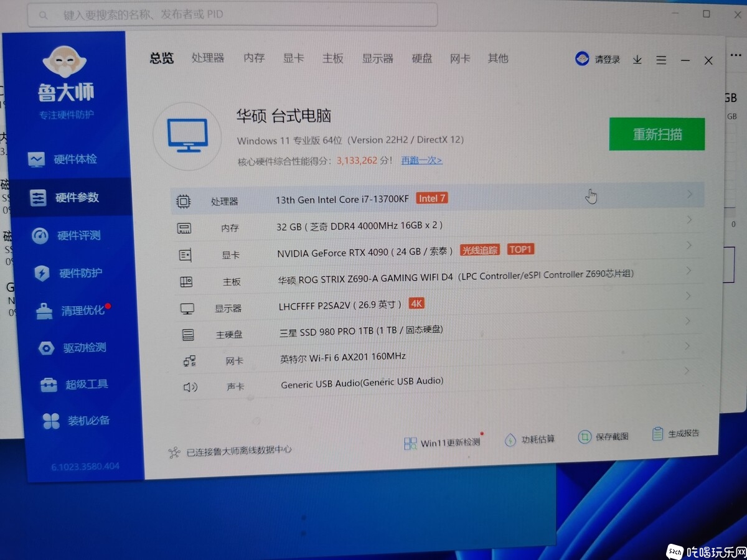Click the 主硬盘 disk row icon
Screen dimensions: 747x560
pyautogui.click(x=188, y=335)
